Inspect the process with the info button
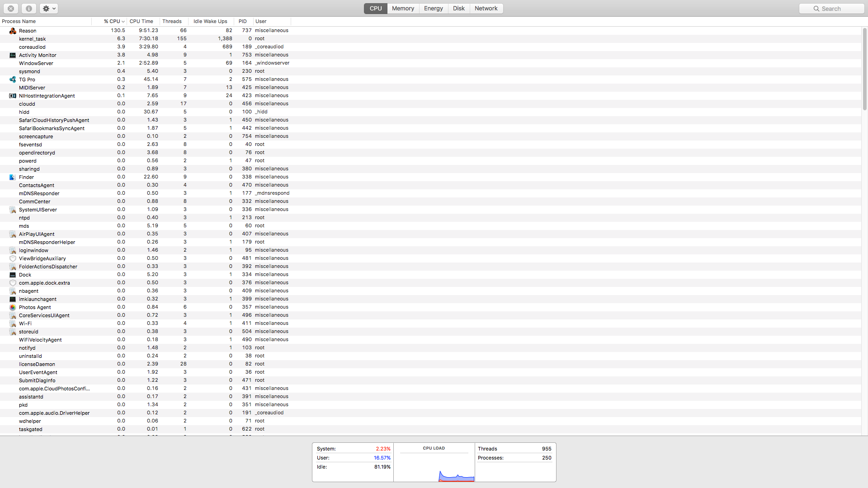868x488 pixels. tap(28, 9)
